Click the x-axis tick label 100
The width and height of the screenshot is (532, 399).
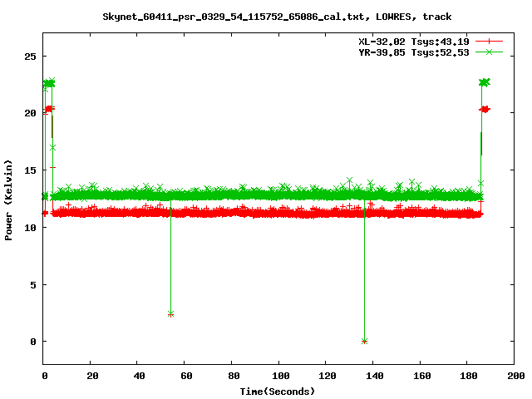281,376
